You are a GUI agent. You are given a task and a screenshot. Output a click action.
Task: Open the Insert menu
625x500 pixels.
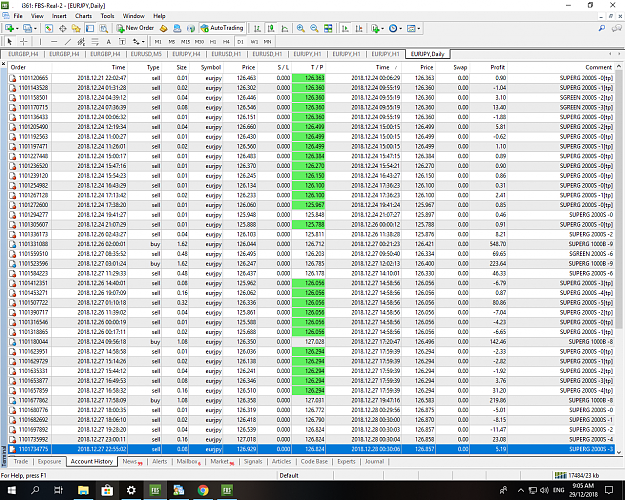point(59,16)
